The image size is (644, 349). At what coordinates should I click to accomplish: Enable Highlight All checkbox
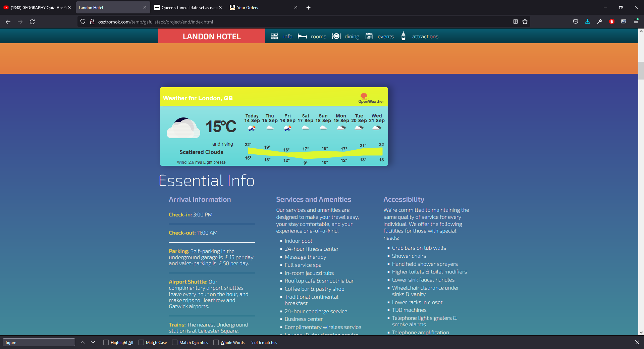click(x=106, y=342)
